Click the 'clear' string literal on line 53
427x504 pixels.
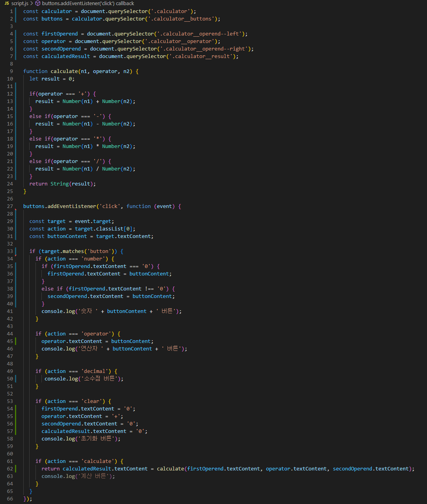[x=91, y=401]
